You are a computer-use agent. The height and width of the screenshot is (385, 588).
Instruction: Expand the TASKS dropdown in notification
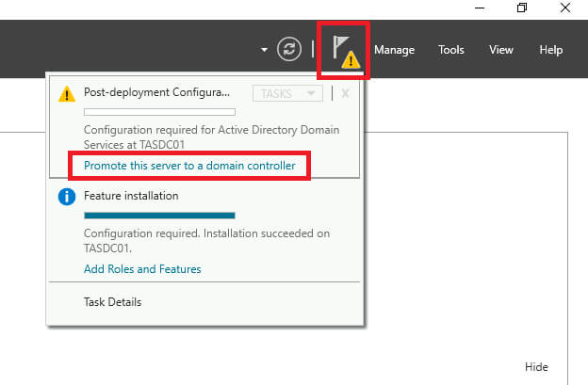tap(287, 93)
